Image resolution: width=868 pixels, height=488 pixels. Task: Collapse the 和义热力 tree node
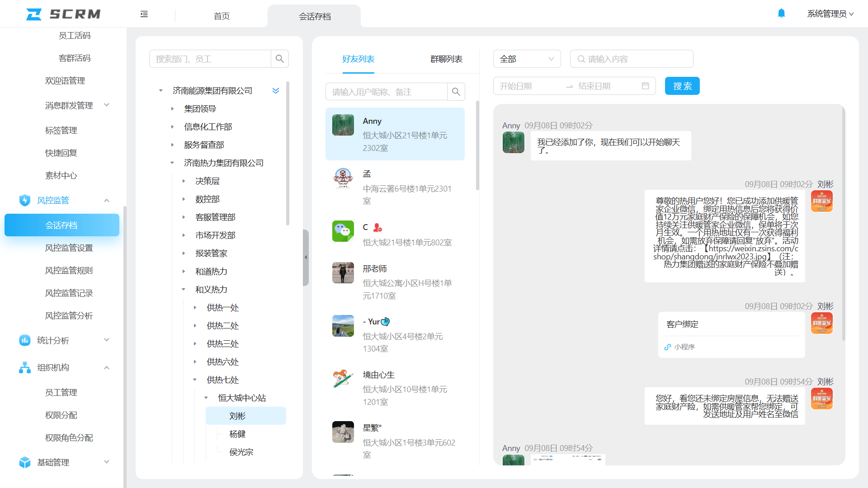tap(184, 290)
